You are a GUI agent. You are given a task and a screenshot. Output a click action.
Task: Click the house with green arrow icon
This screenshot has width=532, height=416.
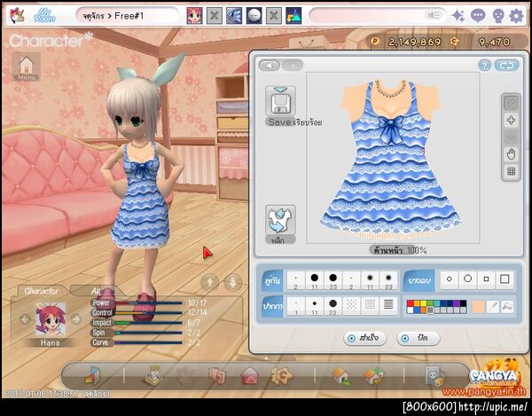pos(341,376)
